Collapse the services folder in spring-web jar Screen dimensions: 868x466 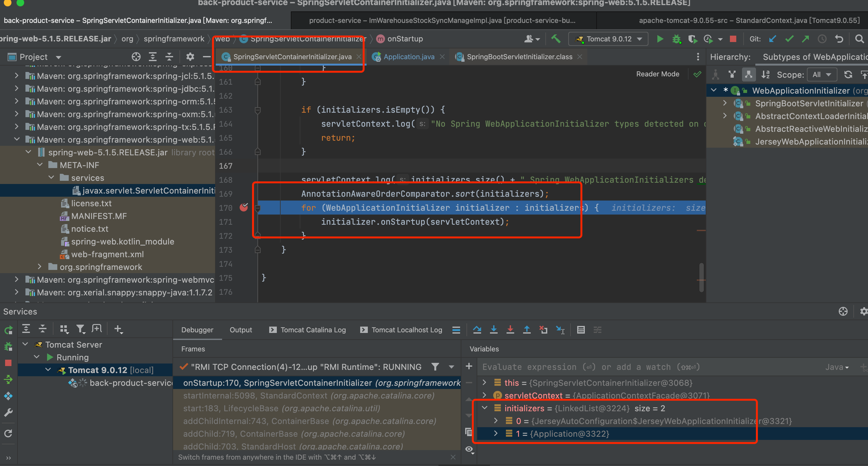coord(51,177)
